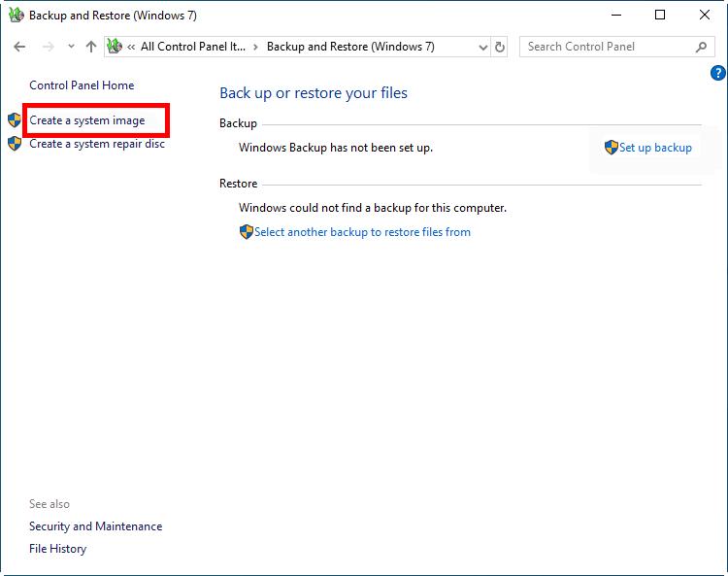Expand the address bar history dropdown

482,47
